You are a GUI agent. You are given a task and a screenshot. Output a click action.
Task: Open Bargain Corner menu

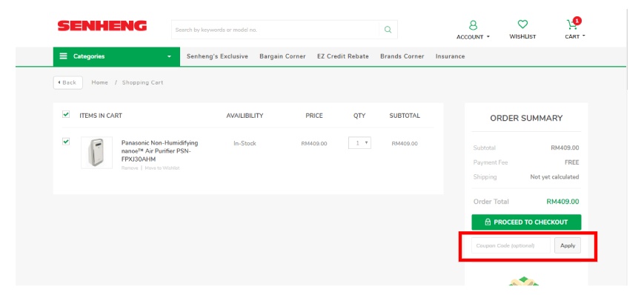(x=282, y=56)
